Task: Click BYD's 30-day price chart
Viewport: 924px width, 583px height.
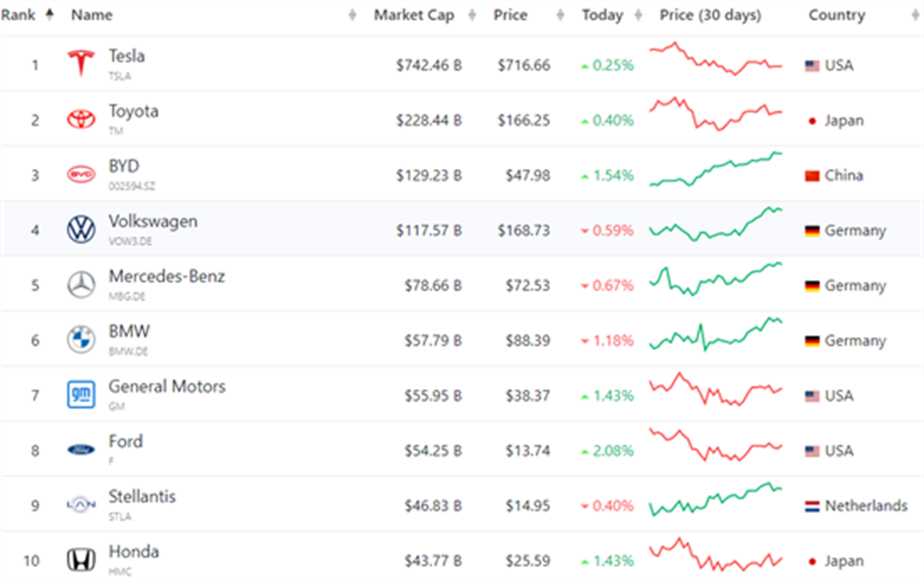Action: pyautogui.click(x=716, y=169)
